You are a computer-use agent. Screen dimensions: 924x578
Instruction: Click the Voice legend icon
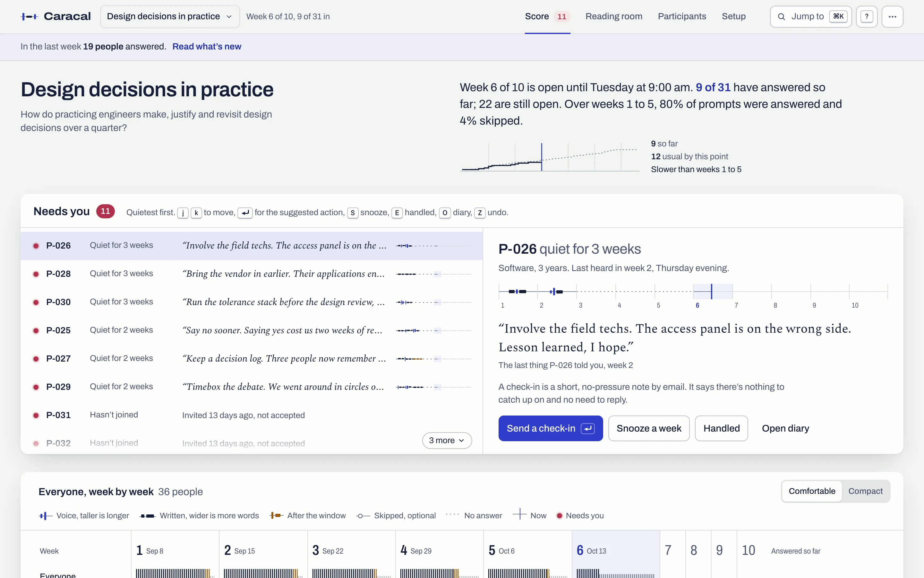coord(46,516)
